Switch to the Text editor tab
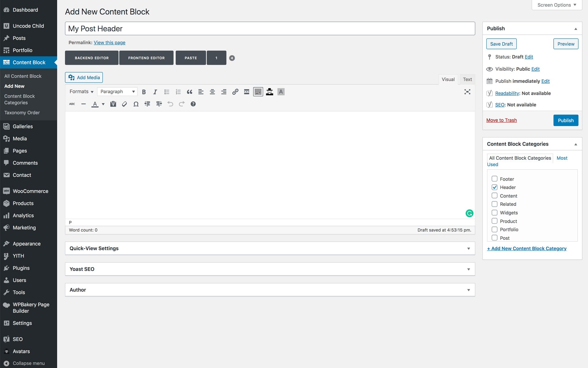 click(467, 79)
